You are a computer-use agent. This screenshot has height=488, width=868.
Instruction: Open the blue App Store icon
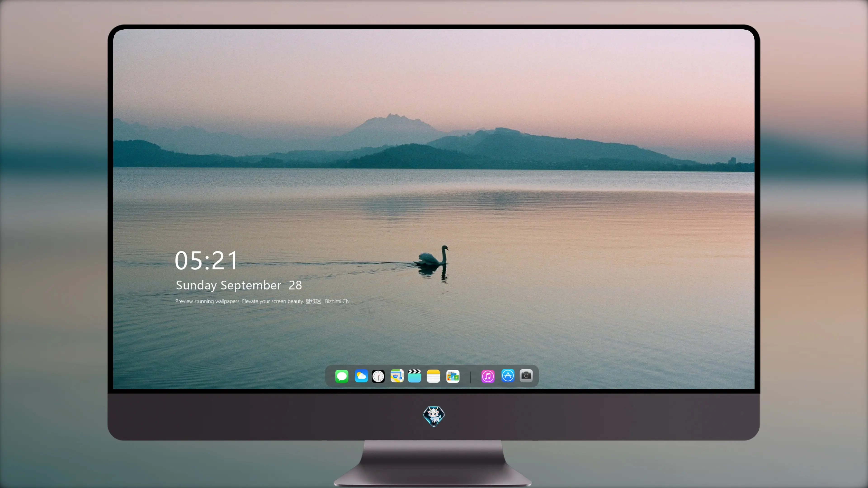tap(508, 375)
